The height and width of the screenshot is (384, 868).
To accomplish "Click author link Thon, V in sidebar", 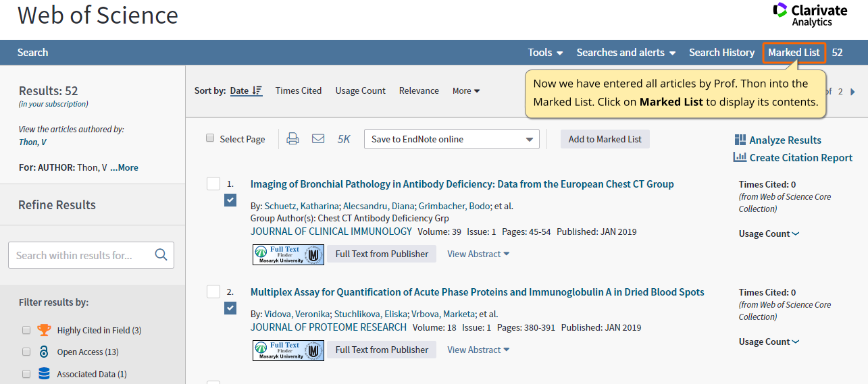I will [x=33, y=142].
